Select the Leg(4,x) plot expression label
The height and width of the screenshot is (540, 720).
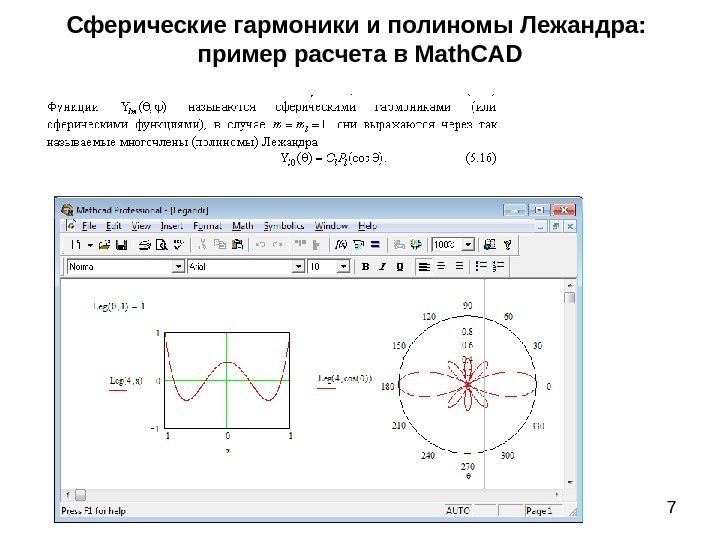point(126,381)
